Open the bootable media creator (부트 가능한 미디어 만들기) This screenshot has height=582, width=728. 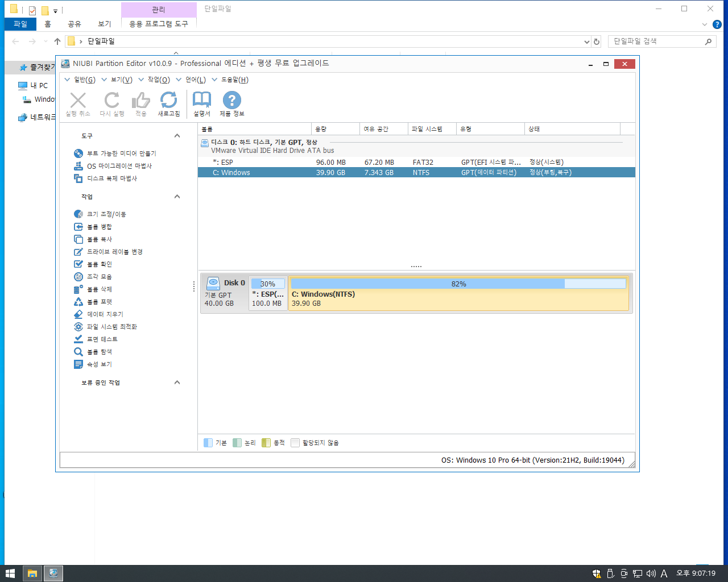click(x=115, y=153)
